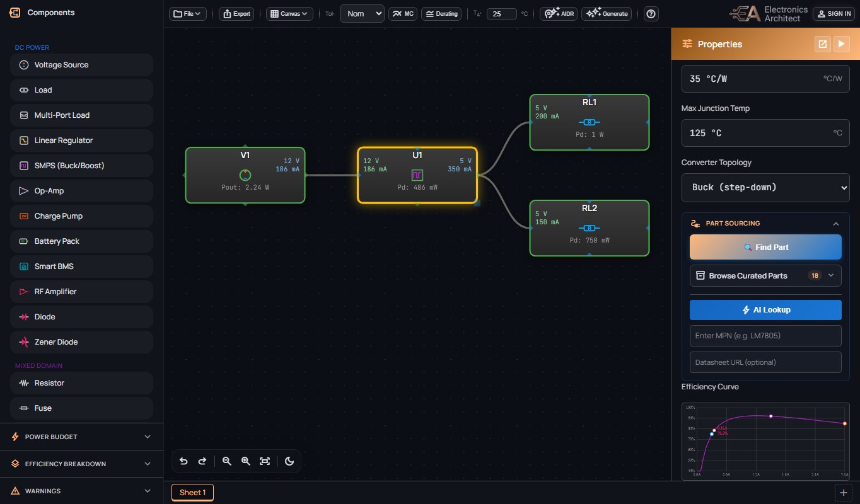Open the Nom tolerance dropdown
Viewport: 860px width, 504px height.
click(362, 14)
